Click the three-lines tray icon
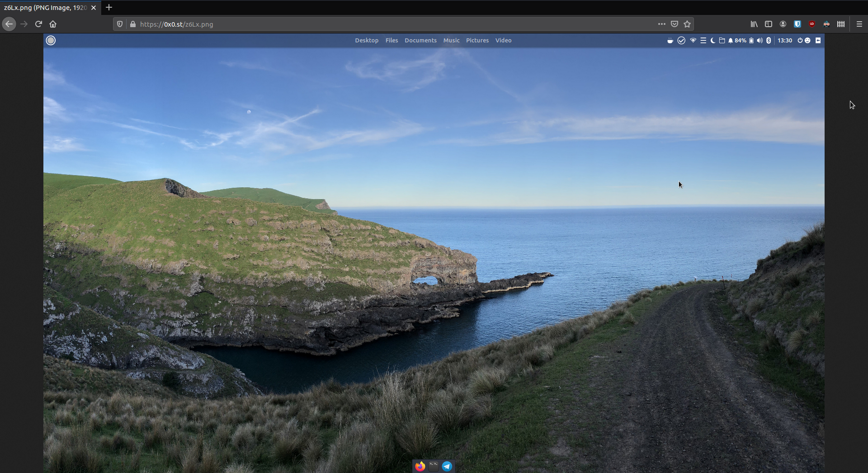 703,41
